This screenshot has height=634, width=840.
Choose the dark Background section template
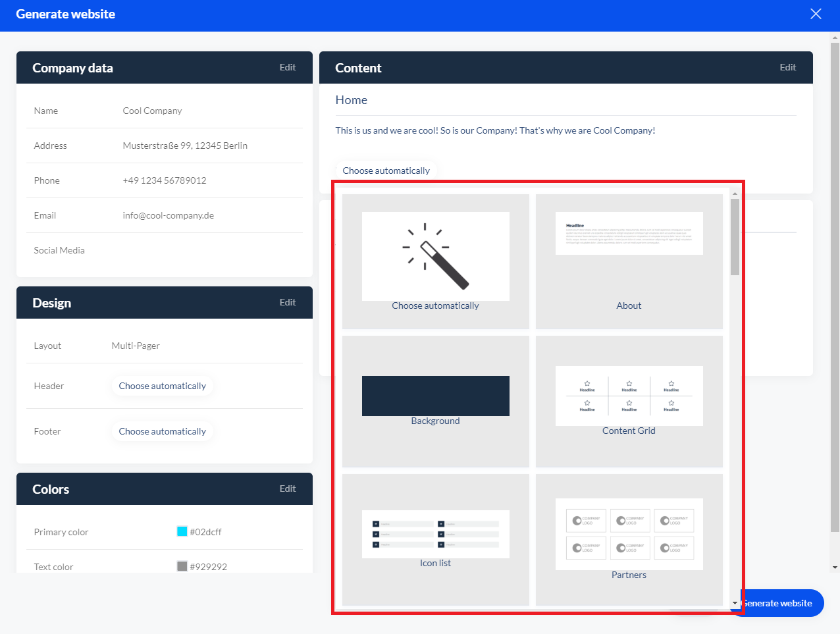[x=435, y=401]
